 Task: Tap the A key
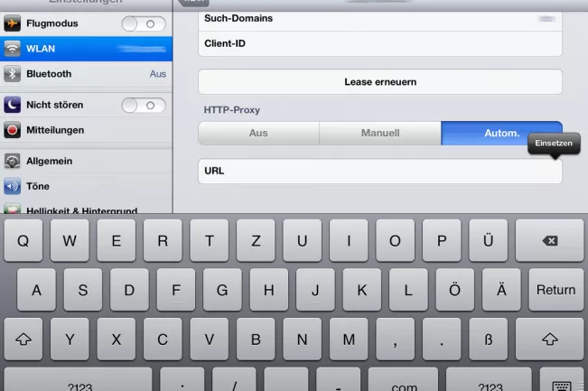click(36, 290)
